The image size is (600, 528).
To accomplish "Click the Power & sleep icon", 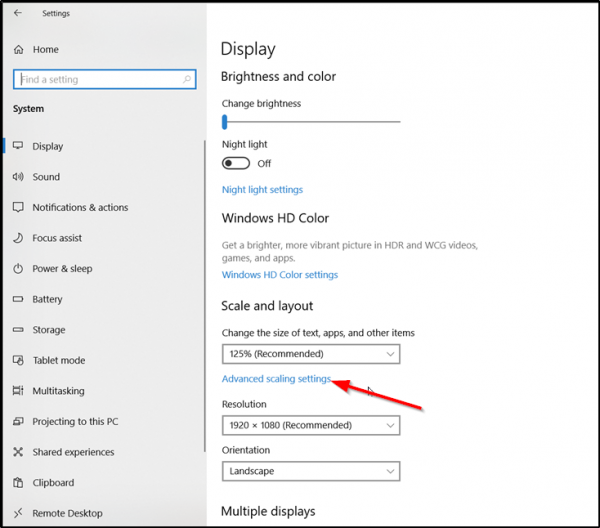I will [18, 268].
